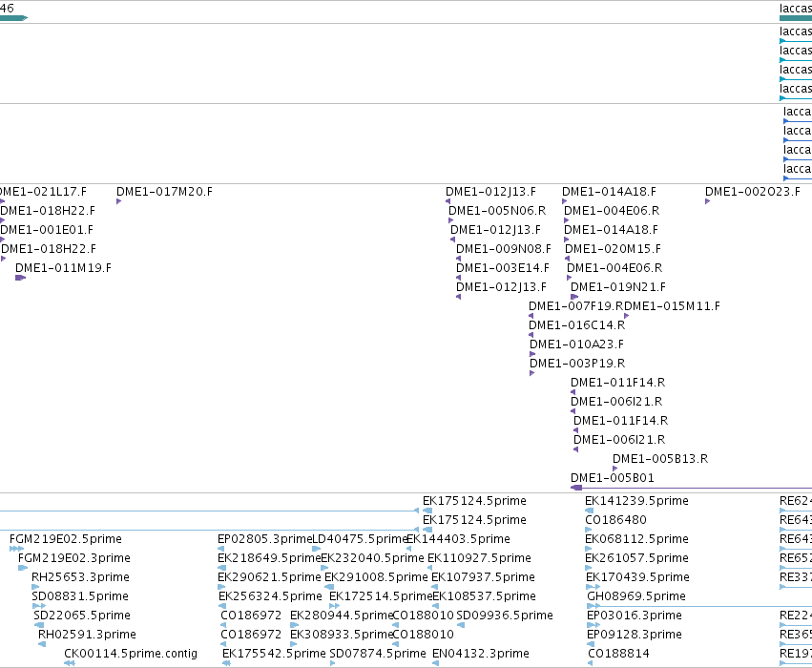The width and height of the screenshot is (812, 668).
Task: Click the DME1-003P19.R feature label
Action: [x=577, y=364]
